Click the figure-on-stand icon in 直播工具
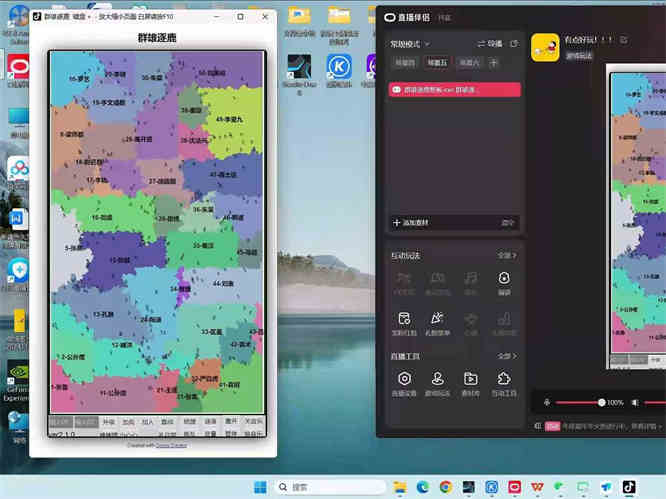The height and width of the screenshot is (499, 666). pyautogui.click(x=437, y=379)
